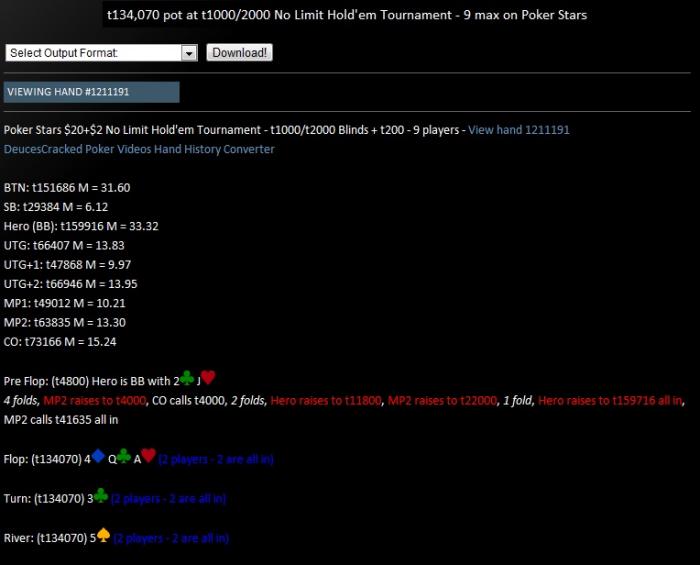Click the UTG: t66407 M = 13.83 line
The width and height of the screenshot is (700, 565).
pyautogui.click(x=64, y=245)
